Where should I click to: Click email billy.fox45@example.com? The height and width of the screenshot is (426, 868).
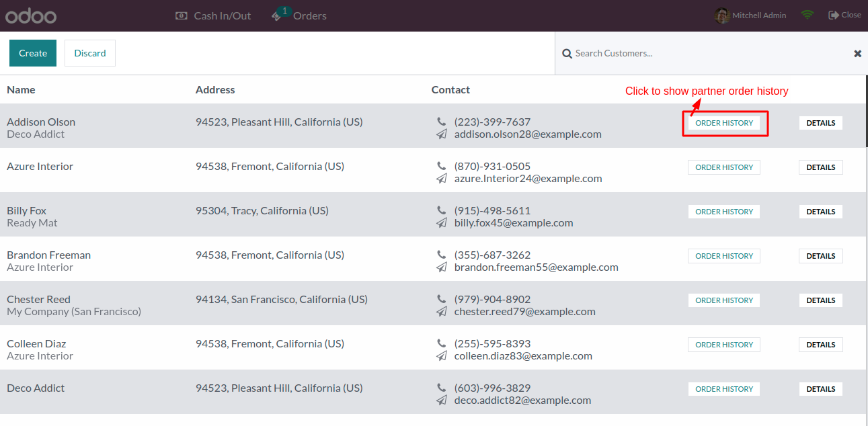514,222
